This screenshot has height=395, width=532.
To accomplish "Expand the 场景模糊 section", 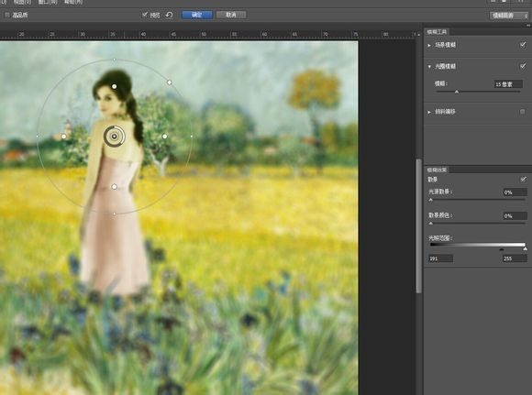I will pos(429,45).
